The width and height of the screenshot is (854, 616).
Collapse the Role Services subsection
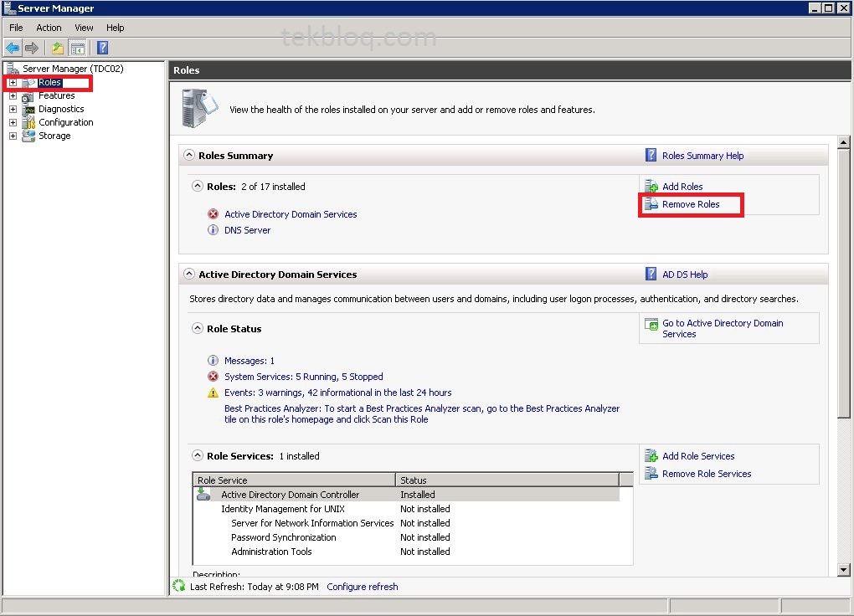197,455
